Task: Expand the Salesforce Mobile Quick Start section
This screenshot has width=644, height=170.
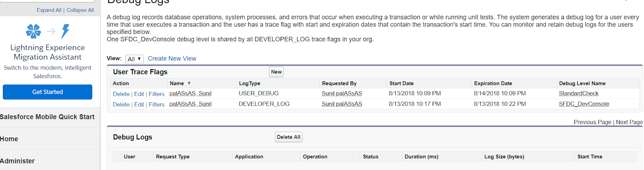Action: (x=47, y=117)
